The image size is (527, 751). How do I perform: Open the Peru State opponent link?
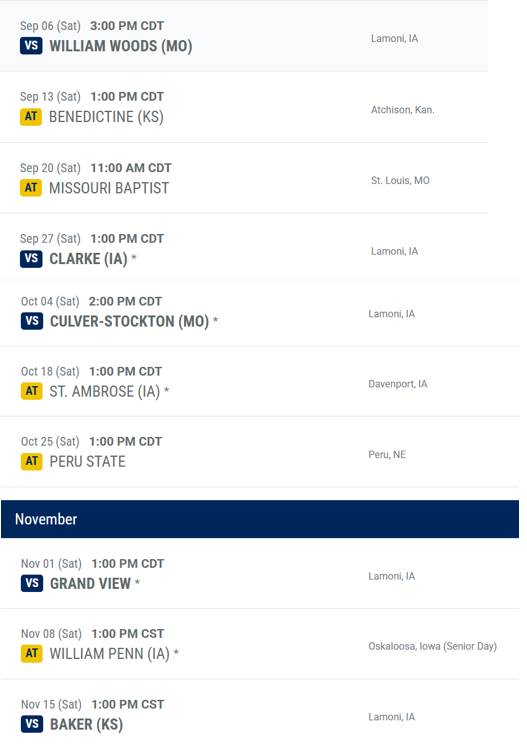pyautogui.click(x=87, y=461)
